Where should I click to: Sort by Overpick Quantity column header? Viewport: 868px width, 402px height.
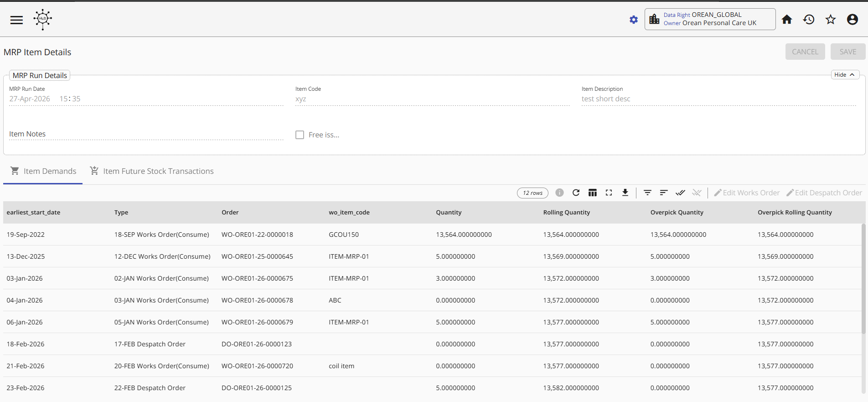[x=677, y=212]
